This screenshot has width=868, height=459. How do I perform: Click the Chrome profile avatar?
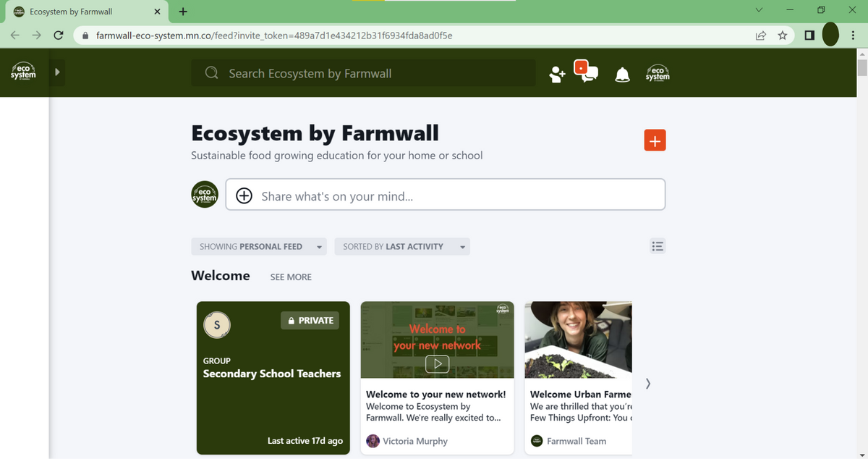pyautogui.click(x=830, y=35)
